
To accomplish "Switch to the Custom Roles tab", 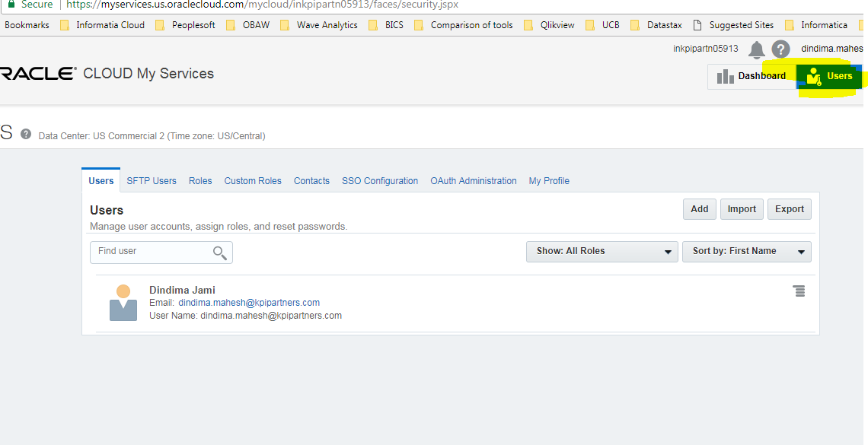I will point(253,181).
